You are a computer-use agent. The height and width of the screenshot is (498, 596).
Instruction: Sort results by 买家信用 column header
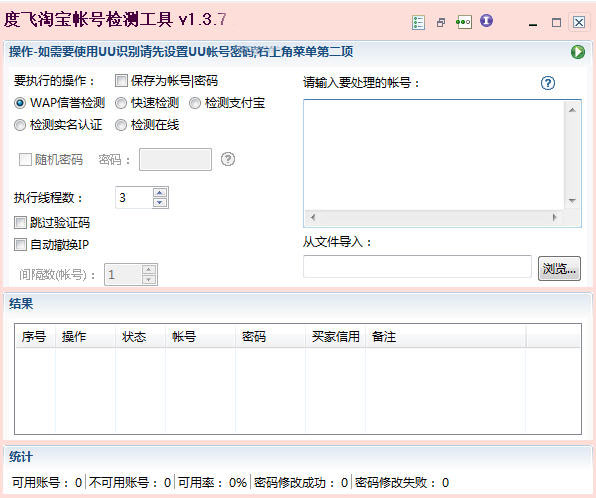coord(336,336)
